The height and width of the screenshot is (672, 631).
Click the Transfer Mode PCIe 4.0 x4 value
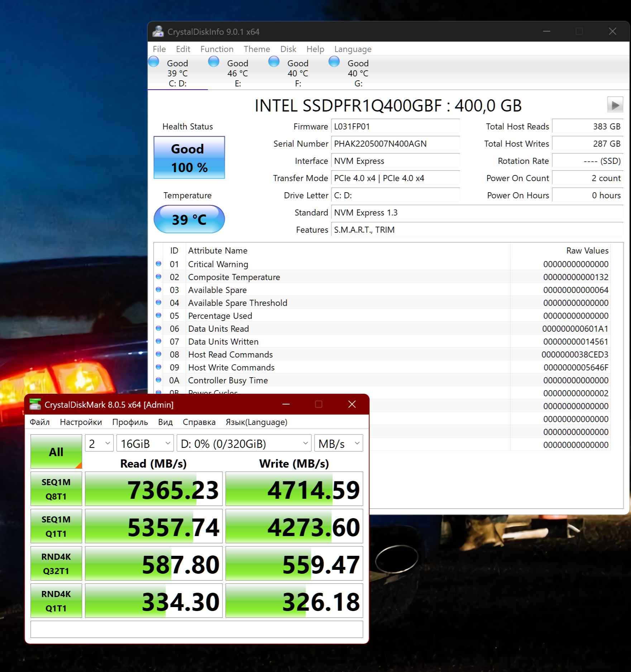tap(396, 178)
